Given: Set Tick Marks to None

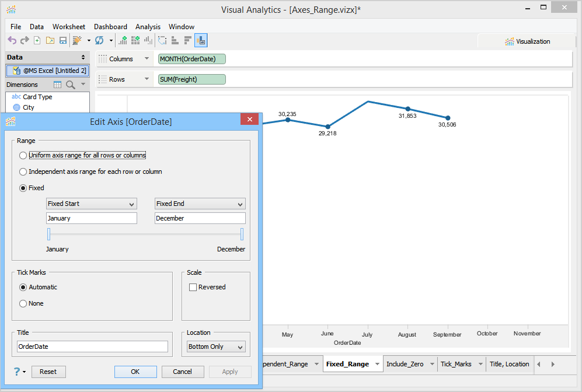Looking at the screenshot, I should [23, 303].
